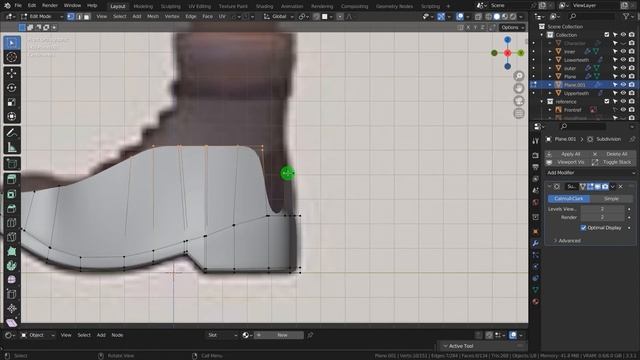
Task: Adjust the Render levels value field
Action: (602, 217)
